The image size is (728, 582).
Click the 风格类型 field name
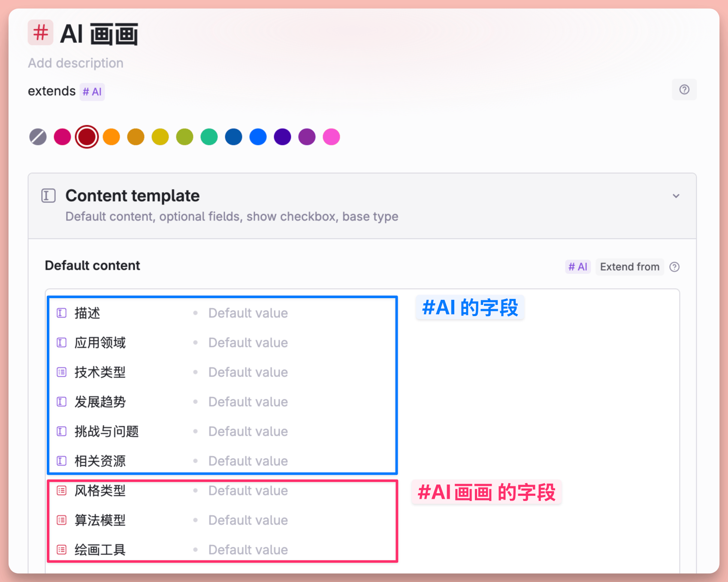point(100,491)
